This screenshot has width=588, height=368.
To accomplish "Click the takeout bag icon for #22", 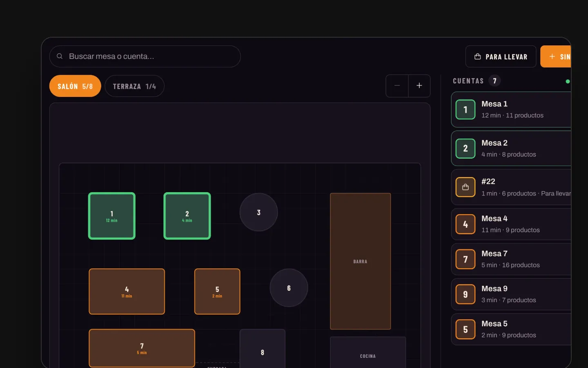I will pyautogui.click(x=465, y=187).
